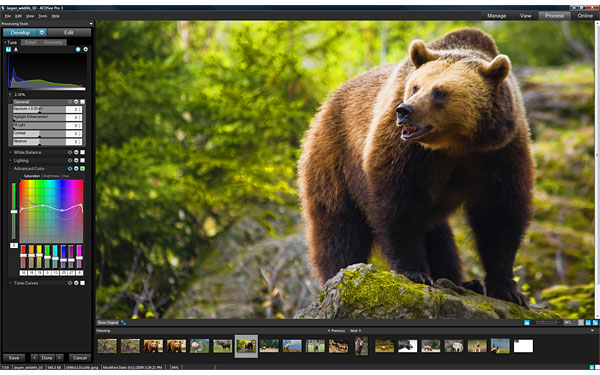Click the vertical green master saturation slider
Screen dimensions: 600x375
[14, 212]
